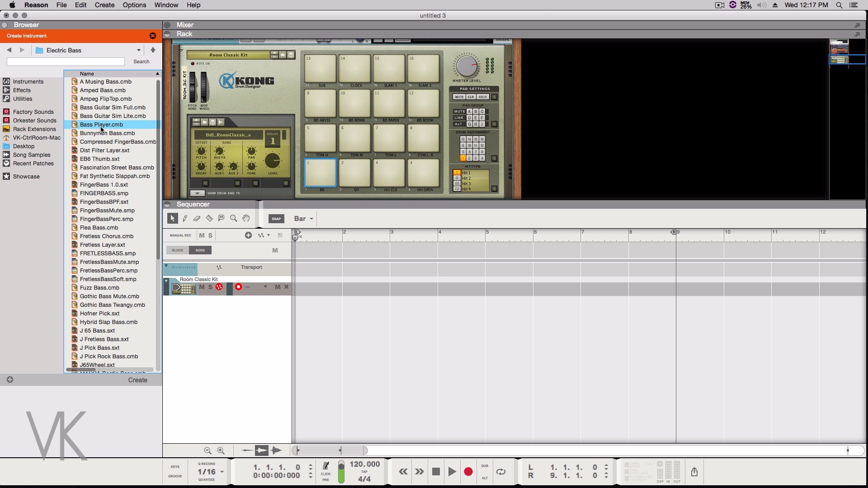Image resolution: width=868 pixels, height=488 pixels.
Task: Click the Loop button in transport
Action: pyautogui.click(x=501, y=472)
